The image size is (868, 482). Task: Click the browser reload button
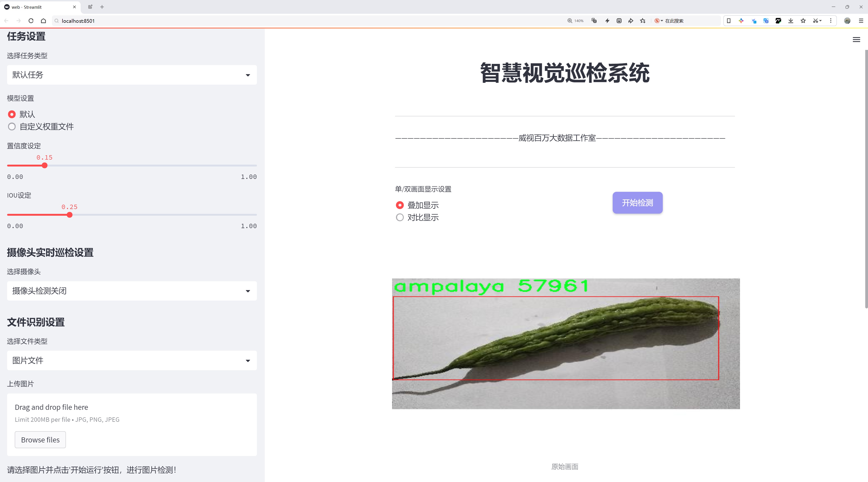(x=31, y=21)
